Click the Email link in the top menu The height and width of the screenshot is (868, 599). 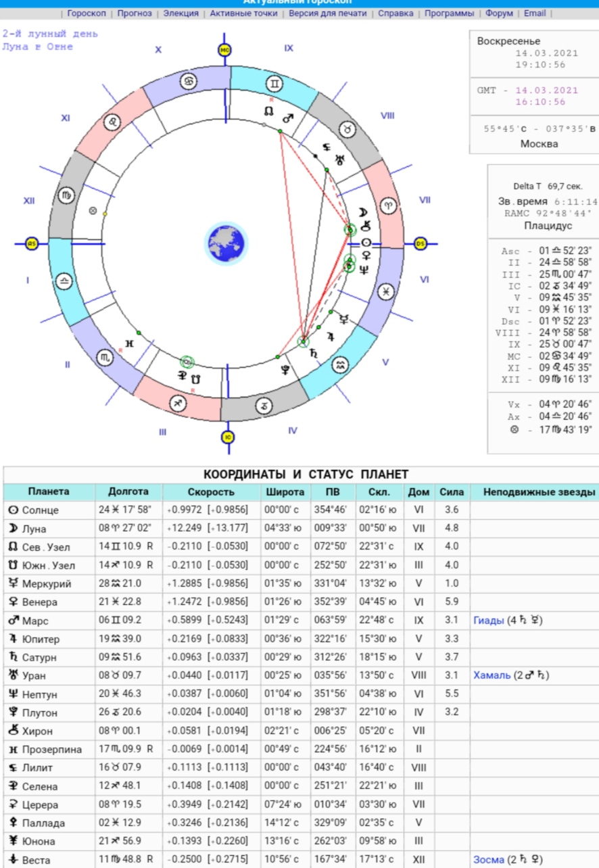535,13
